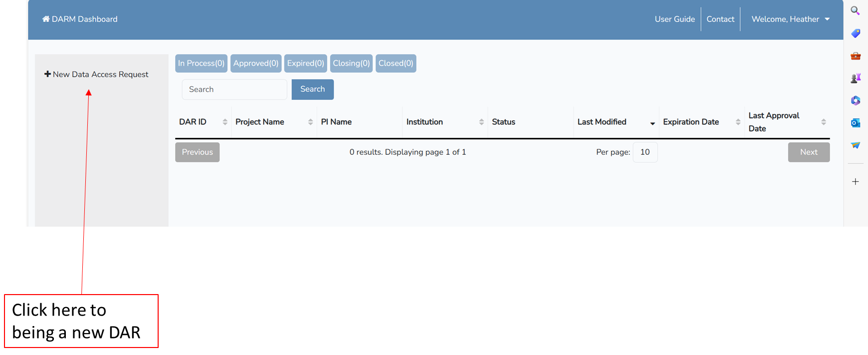Focus the Search text field
868x355 pixels.
pos(234,89)
